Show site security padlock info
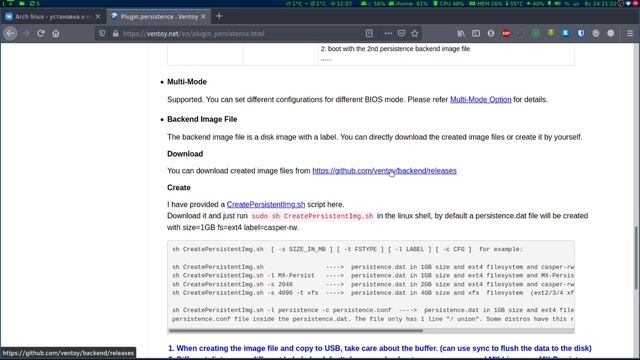Viewport: 640px width, 360px height. [116, 33]
